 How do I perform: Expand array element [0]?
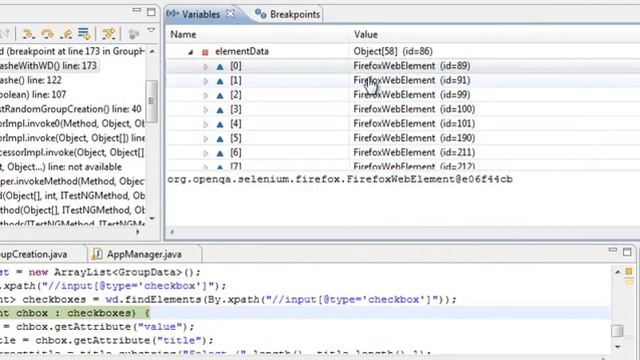(206, 67)
